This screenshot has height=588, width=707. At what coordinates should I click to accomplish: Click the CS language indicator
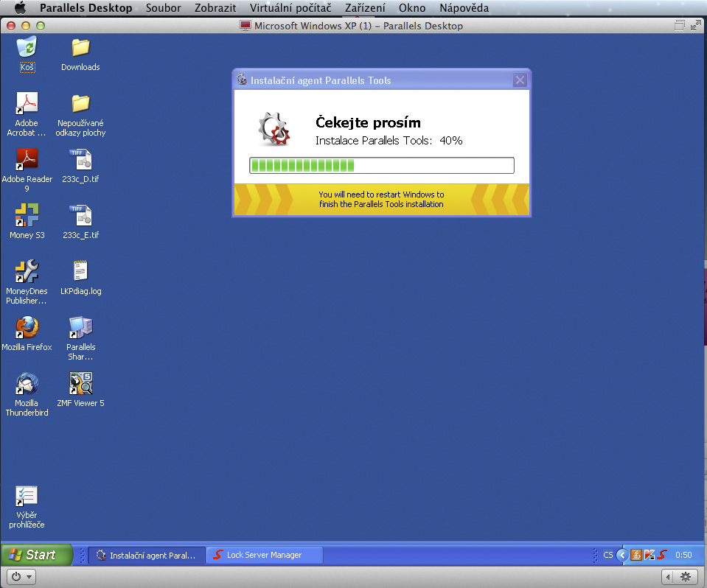(x=607, y=555)
